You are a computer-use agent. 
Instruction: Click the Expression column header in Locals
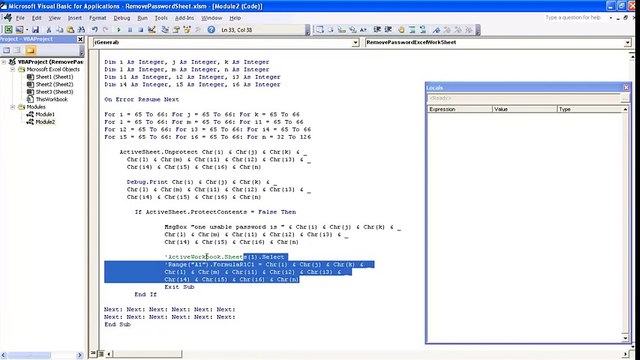pos(460,109)
